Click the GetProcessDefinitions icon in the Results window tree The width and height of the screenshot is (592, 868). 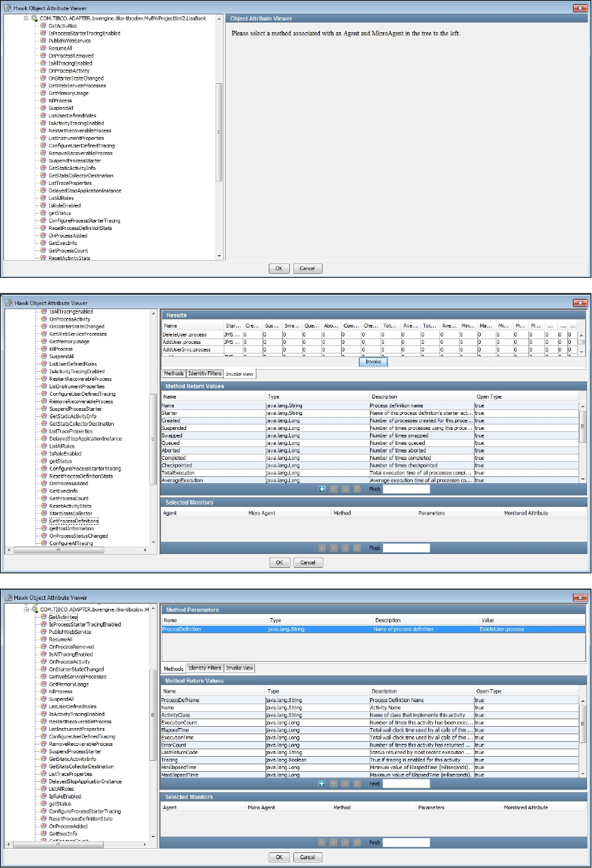click(x=44, y=521)
